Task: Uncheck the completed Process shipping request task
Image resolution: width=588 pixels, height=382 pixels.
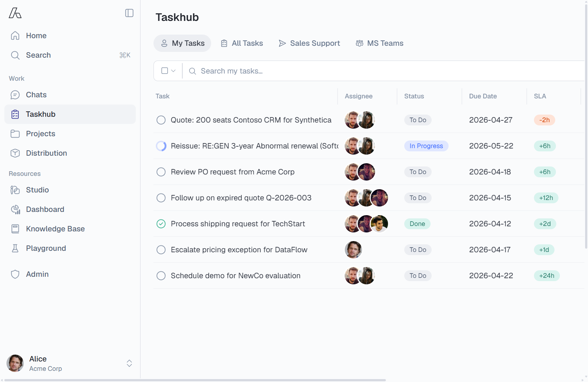Action: (161, 224)
